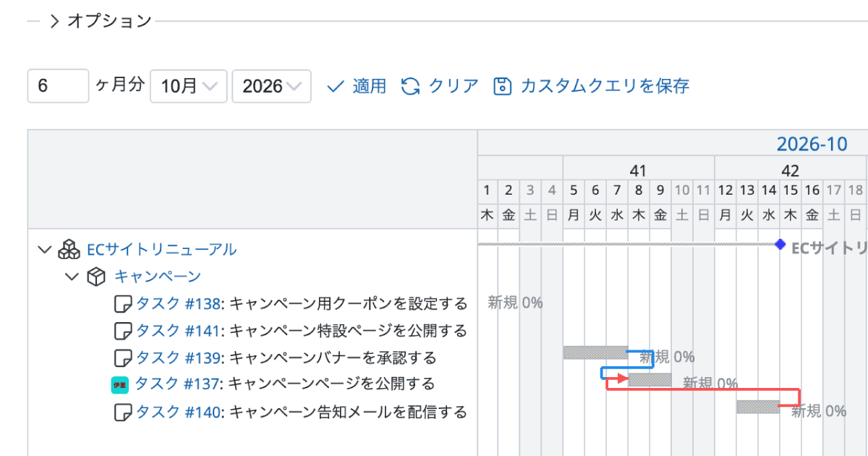Click the project cubes icon beside ECサイトリニューアル

pos(69,250)
